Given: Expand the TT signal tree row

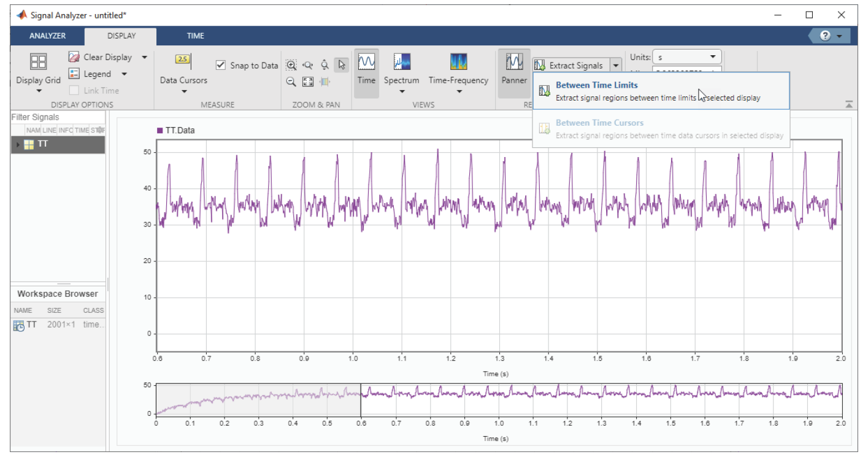Looking at the screenshot, I should coord(18,145).
